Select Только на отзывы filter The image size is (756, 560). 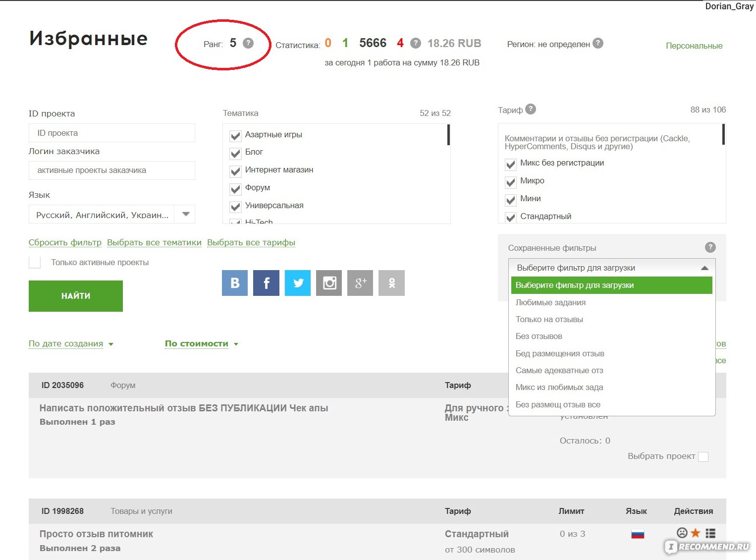tap(612, 319)
